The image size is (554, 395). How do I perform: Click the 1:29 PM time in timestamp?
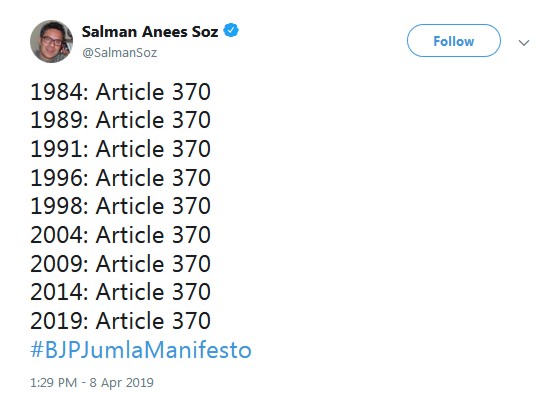53,383
